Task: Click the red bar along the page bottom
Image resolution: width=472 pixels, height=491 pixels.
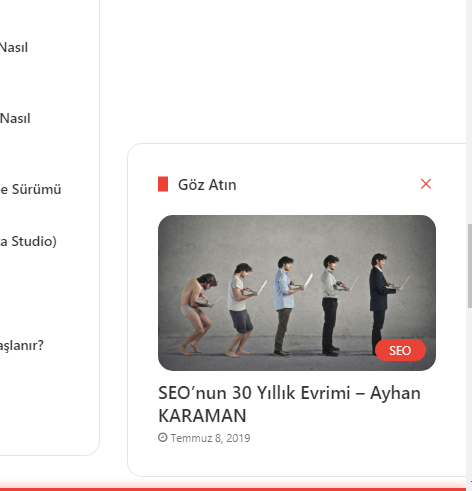Action: (x=233, y=489)
